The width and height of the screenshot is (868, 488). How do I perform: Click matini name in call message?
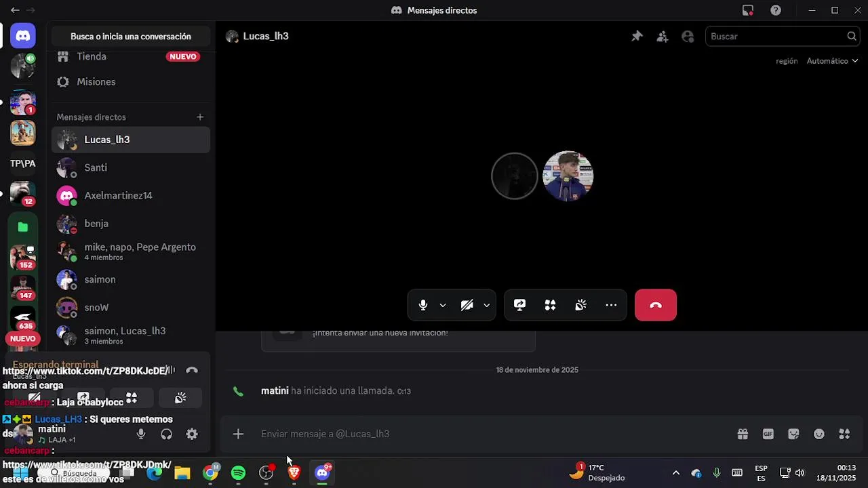(275, 391)
